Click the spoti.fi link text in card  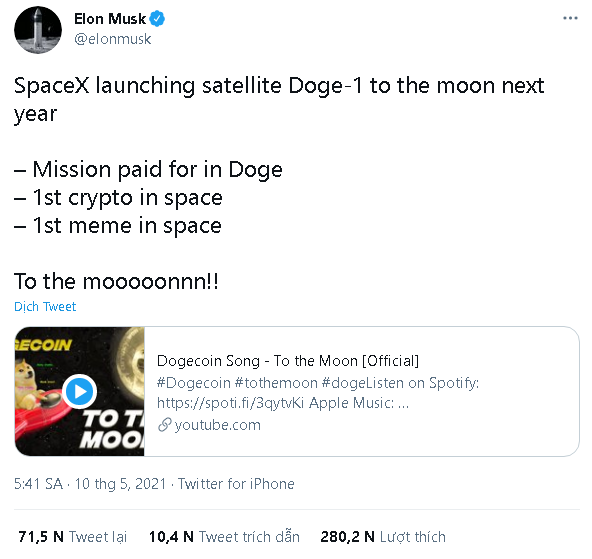[230, 403]
